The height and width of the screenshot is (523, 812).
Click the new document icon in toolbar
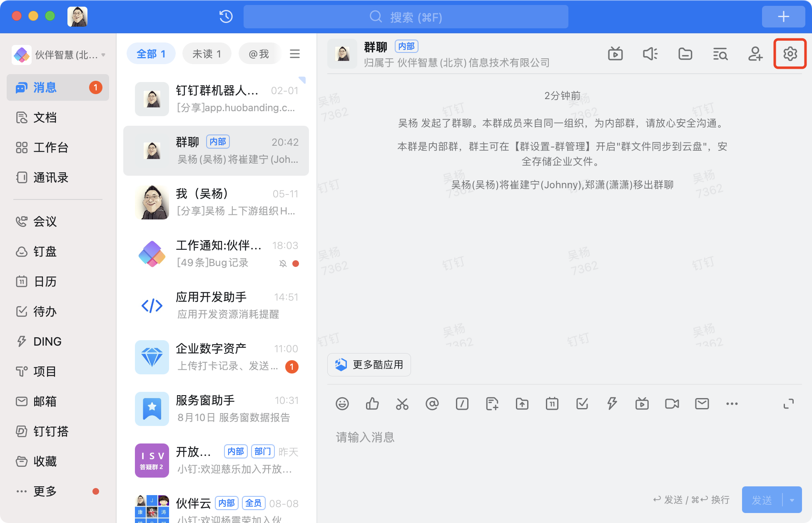click(x=492, y=403)
